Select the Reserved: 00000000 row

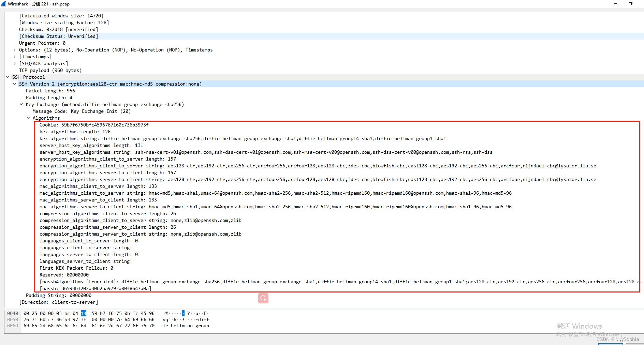(x=64, y=275)
